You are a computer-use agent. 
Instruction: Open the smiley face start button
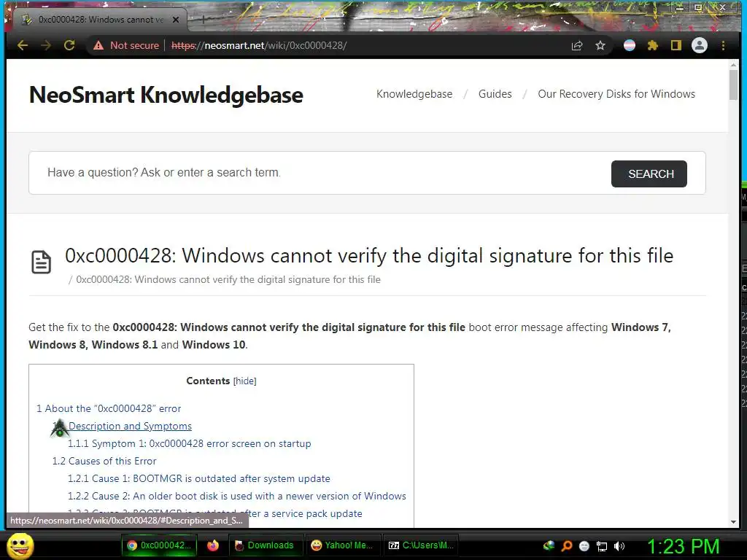[x=20, y=545]
